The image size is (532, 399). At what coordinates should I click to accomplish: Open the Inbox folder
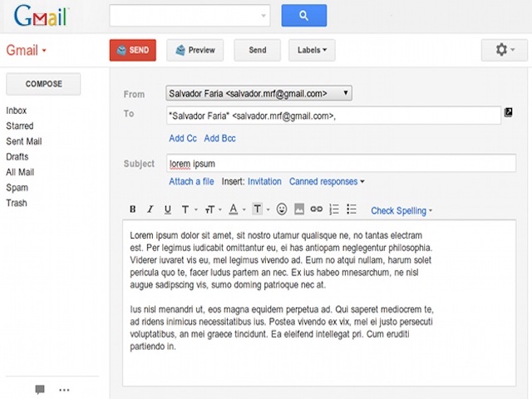[17, 111]
